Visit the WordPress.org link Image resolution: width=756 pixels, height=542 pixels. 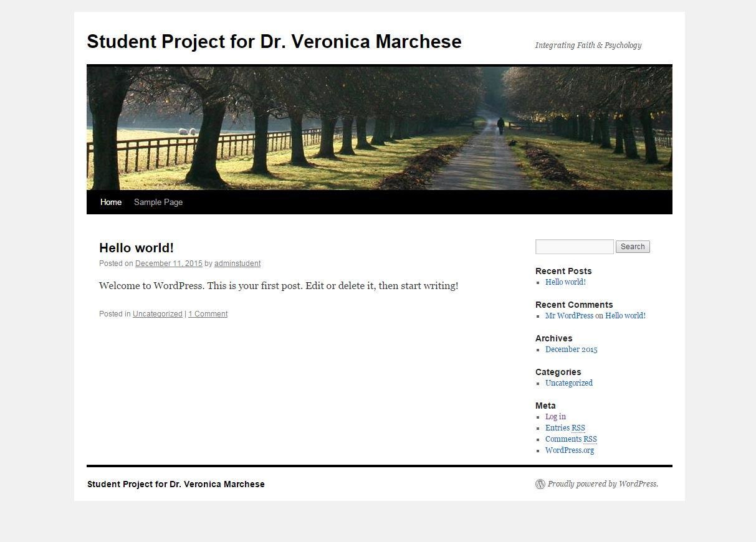[x=570, y=450]
